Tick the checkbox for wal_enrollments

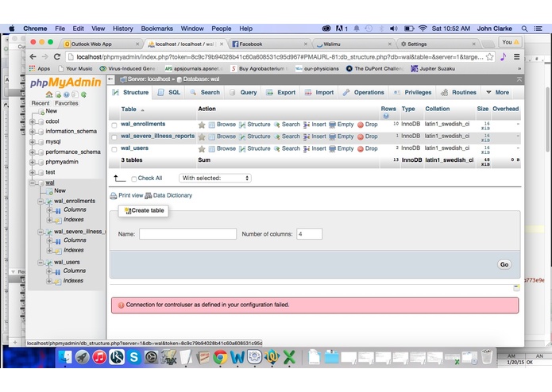[x=114, y=125]
